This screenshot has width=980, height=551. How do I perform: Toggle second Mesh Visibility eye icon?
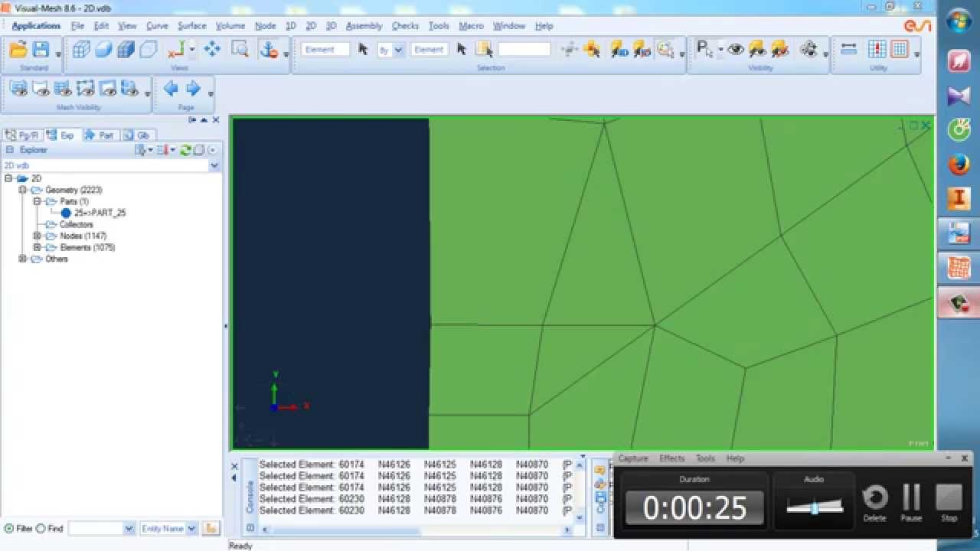41,89
